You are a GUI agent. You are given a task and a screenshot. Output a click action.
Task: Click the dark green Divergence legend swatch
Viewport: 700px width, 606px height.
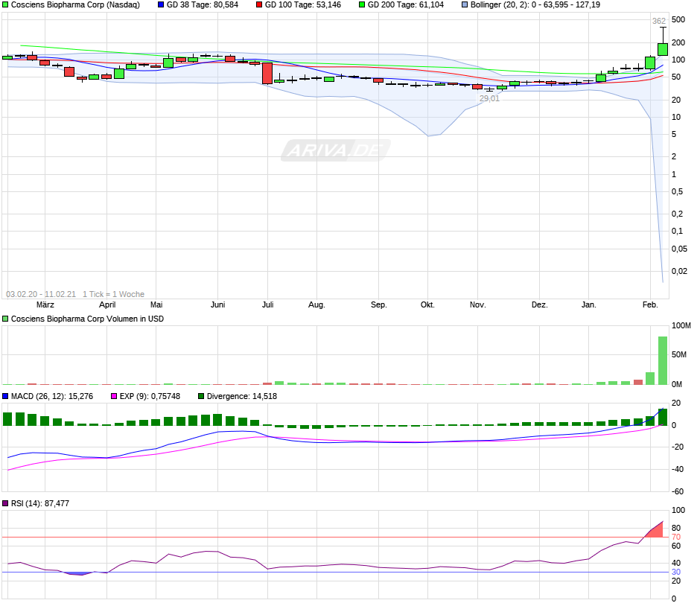tap(201, 396)
